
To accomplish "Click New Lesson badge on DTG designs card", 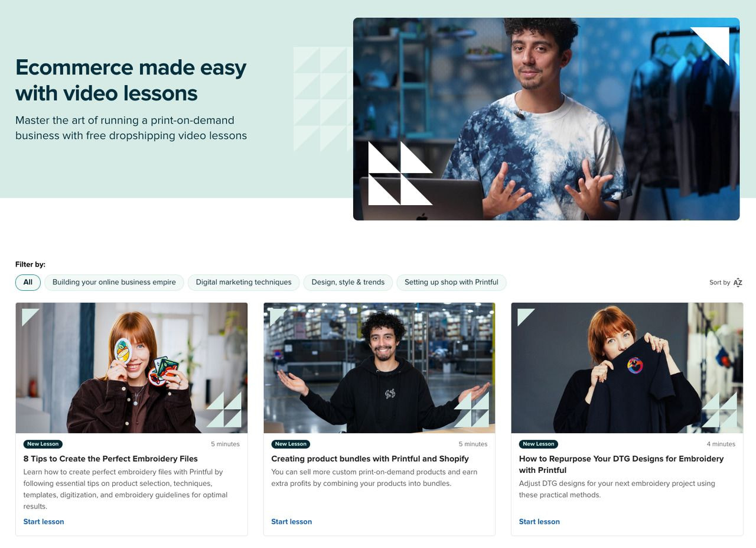I will (539, 444).
